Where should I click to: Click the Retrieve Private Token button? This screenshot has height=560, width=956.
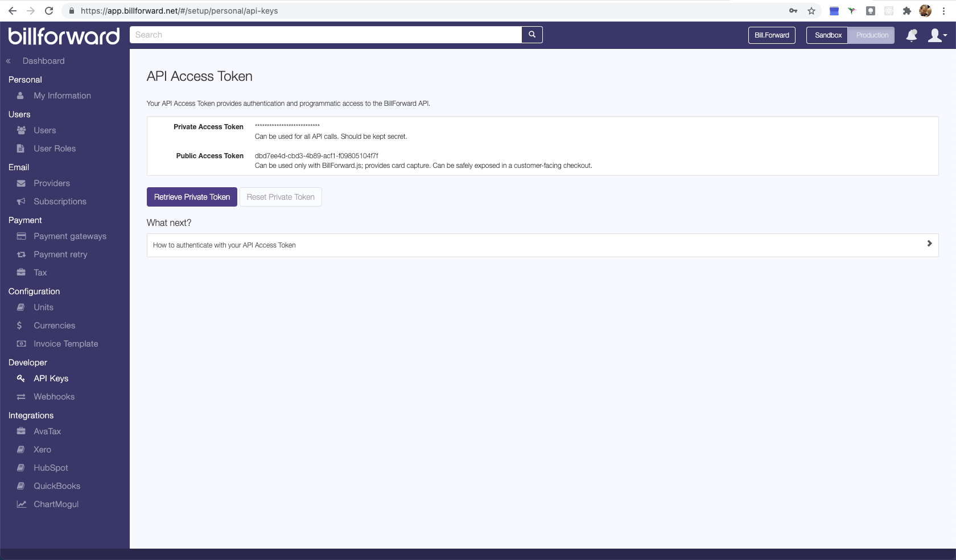click(x=192, y=197)
